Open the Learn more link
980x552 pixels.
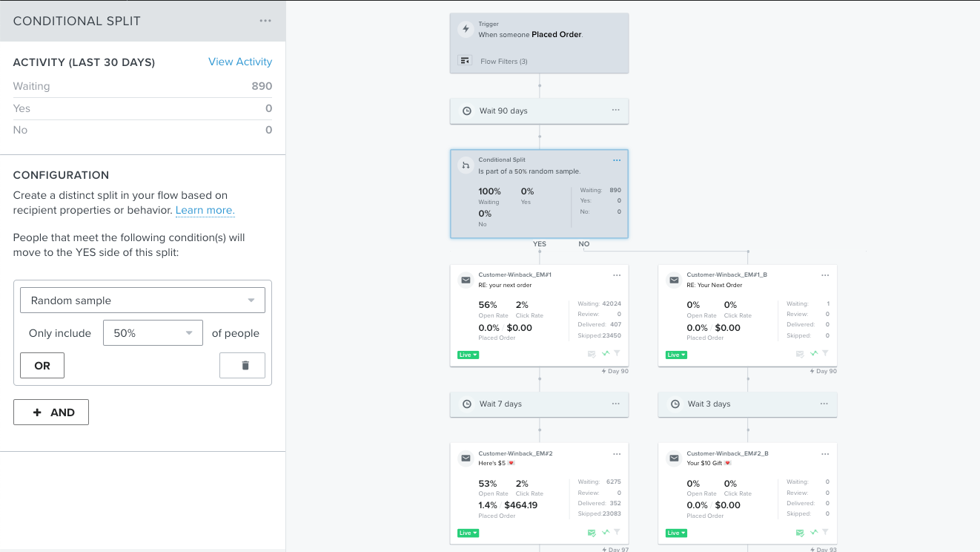pos(205,210)
